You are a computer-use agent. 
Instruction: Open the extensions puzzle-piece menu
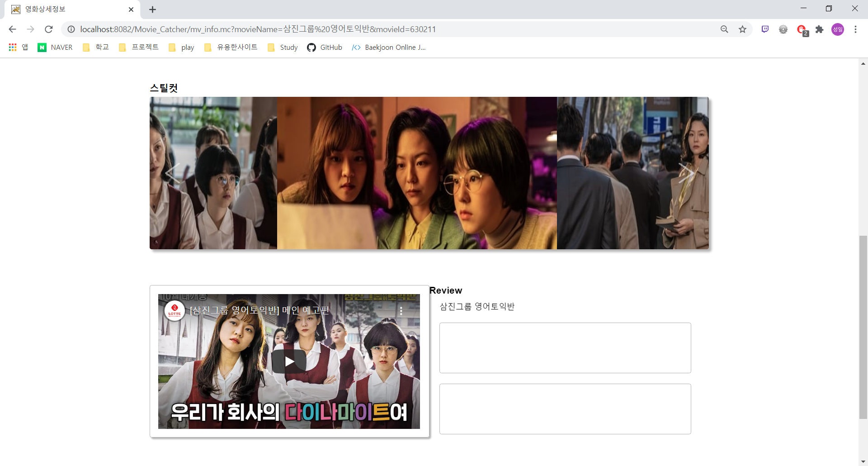820,29
